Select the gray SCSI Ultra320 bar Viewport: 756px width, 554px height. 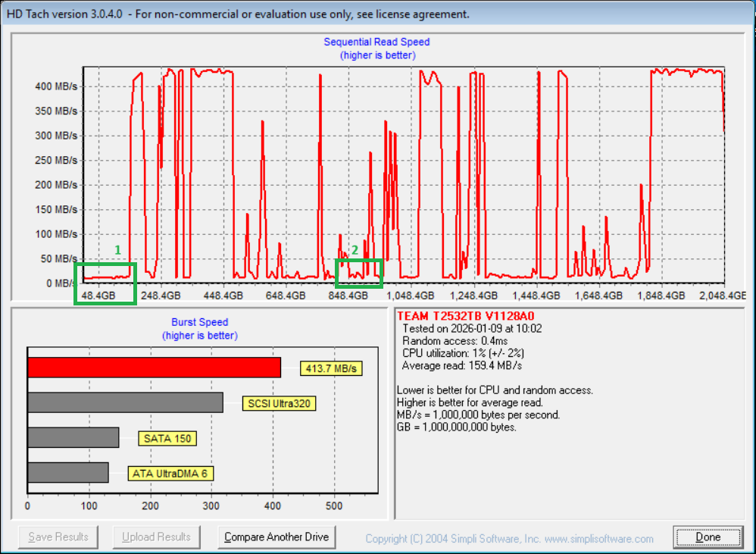click(125, 402)
